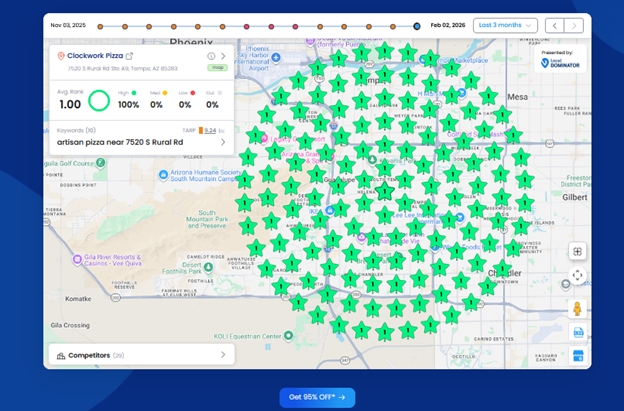Viewport: 624px width, 411px height.
Task: Click the CSV export icon
Action: click(x=577, y=332)
